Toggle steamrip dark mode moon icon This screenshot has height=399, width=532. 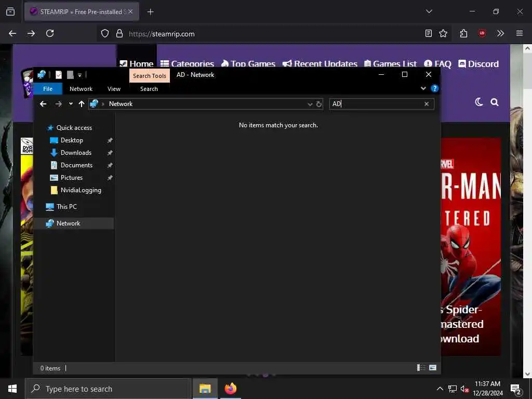coord(478,102)
